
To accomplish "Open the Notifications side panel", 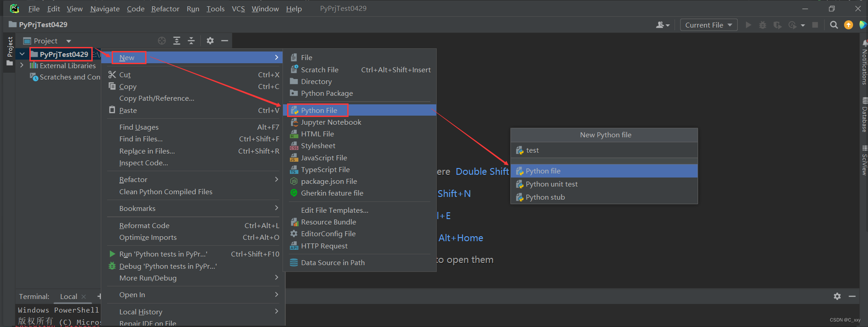I will point(864,62).
